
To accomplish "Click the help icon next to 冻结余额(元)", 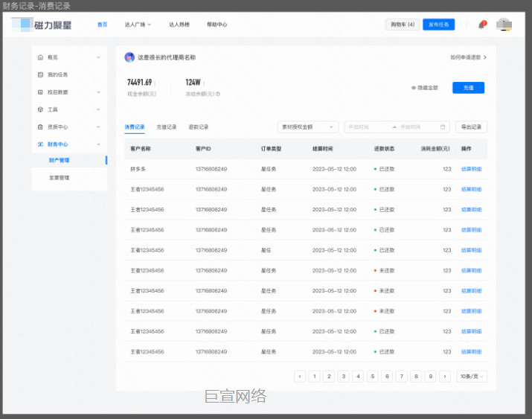I will point(218,94).
